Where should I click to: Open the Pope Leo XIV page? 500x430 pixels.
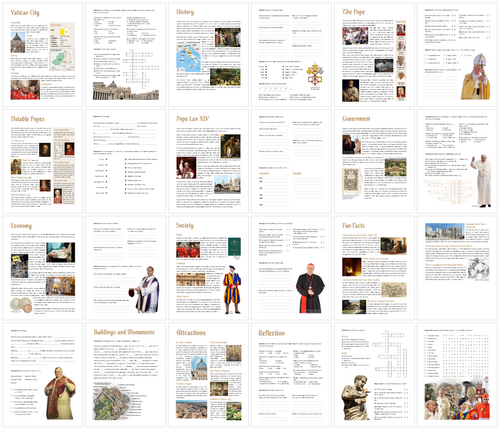(208, 161)
